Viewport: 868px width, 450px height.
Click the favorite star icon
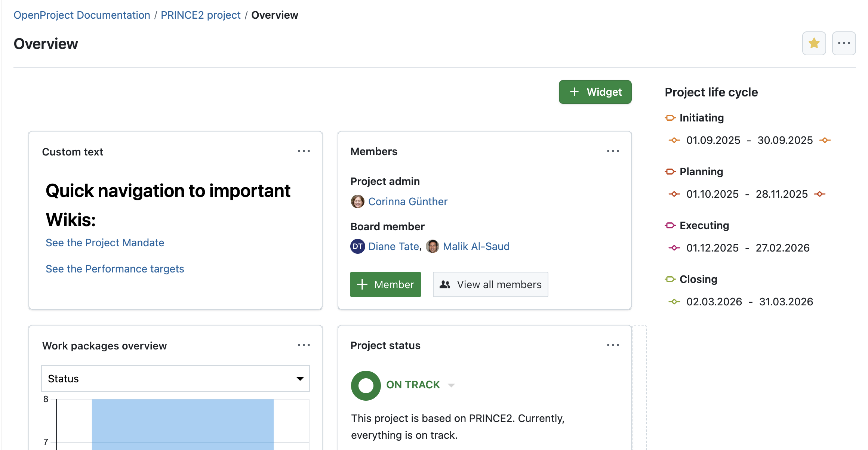coord(813,43)
